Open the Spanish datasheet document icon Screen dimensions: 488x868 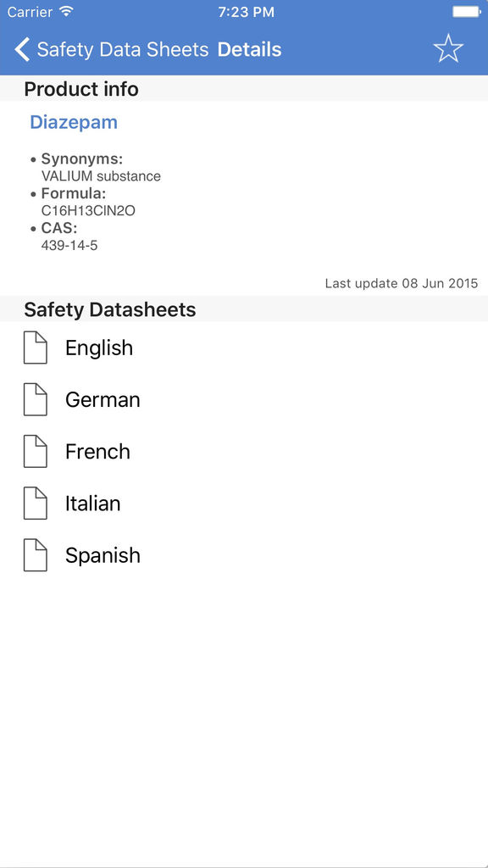click(36, 554)
